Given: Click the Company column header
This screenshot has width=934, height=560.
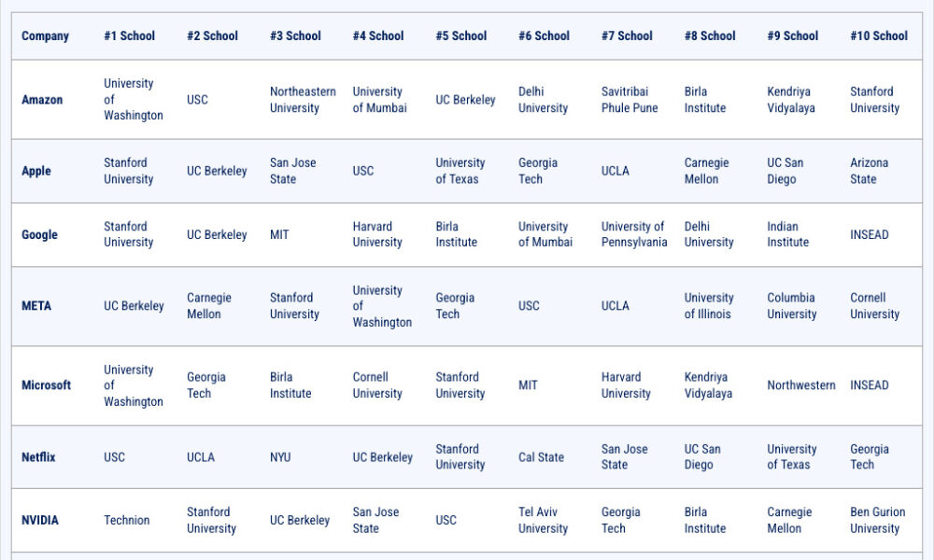Looking at the screenshot, I should [x=45, y=36].
